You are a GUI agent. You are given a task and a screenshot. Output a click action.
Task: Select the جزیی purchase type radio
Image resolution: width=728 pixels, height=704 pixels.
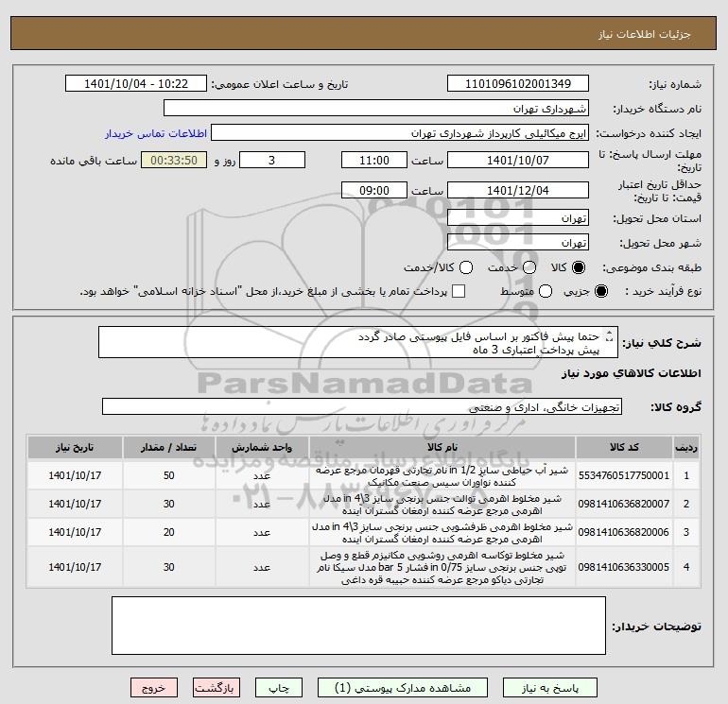[600, 291]
